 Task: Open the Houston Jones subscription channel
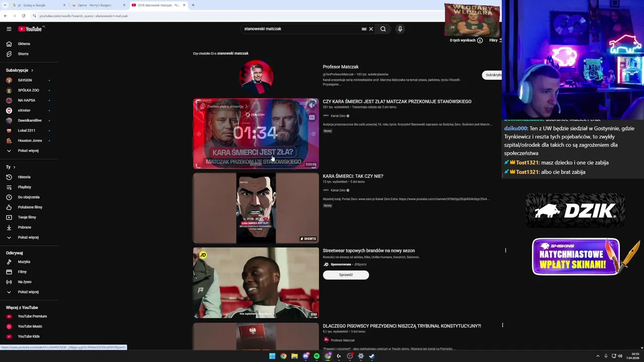[x=29, y=141]
